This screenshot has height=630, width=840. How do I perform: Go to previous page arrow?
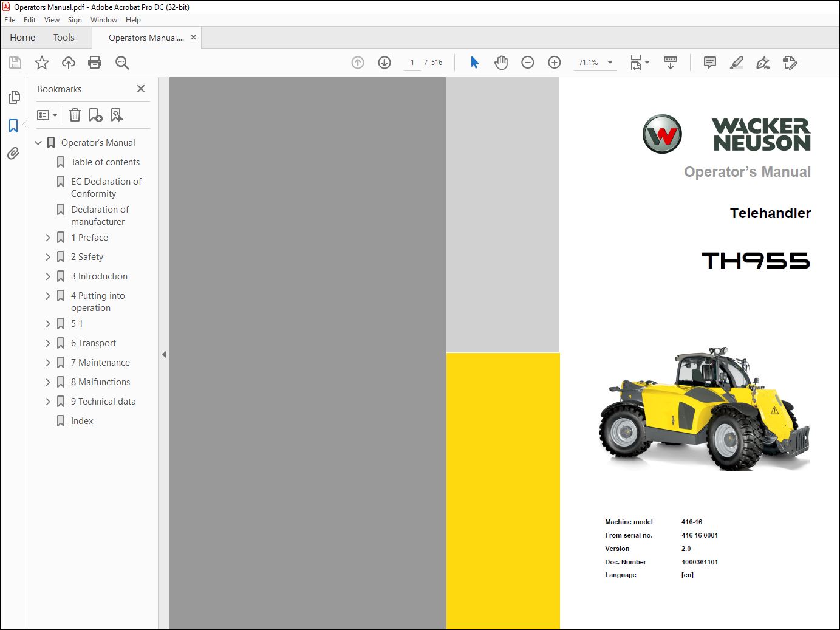[x=358, y=63]
